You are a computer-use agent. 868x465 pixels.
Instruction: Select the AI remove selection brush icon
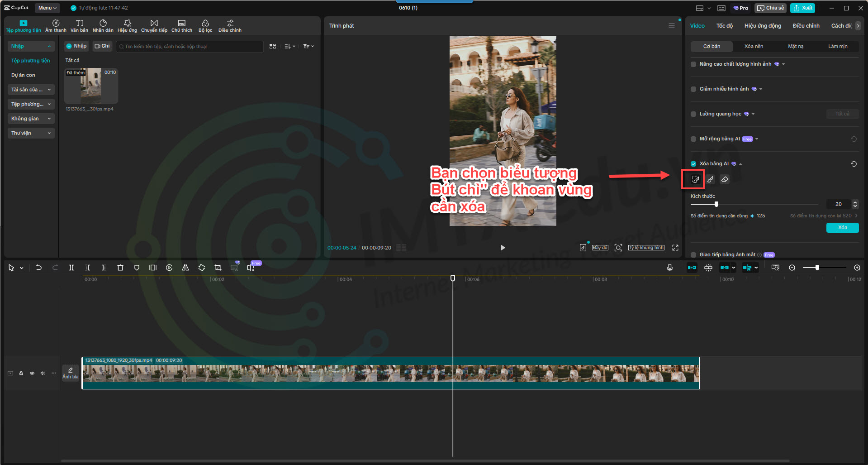[695, 180]
